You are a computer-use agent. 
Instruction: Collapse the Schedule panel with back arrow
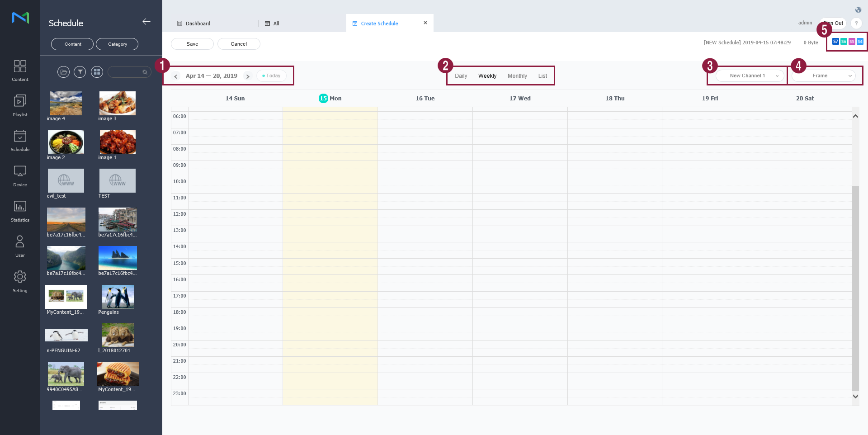pyautogui.click(x=146, y=22)
